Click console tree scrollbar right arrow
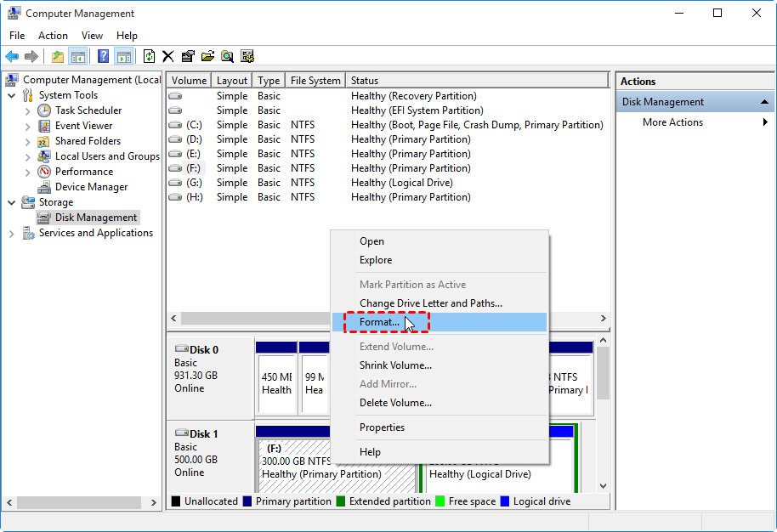 (x=153, y=502)
